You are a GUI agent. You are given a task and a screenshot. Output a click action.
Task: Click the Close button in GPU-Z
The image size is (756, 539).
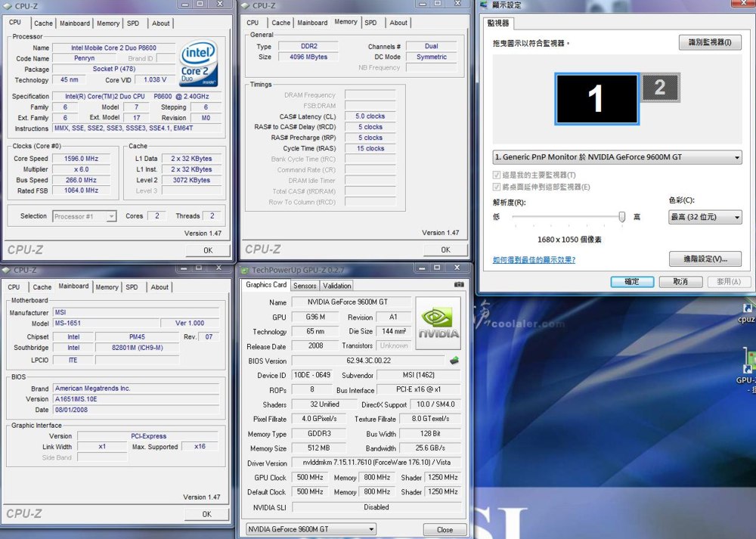pos(445,529)
